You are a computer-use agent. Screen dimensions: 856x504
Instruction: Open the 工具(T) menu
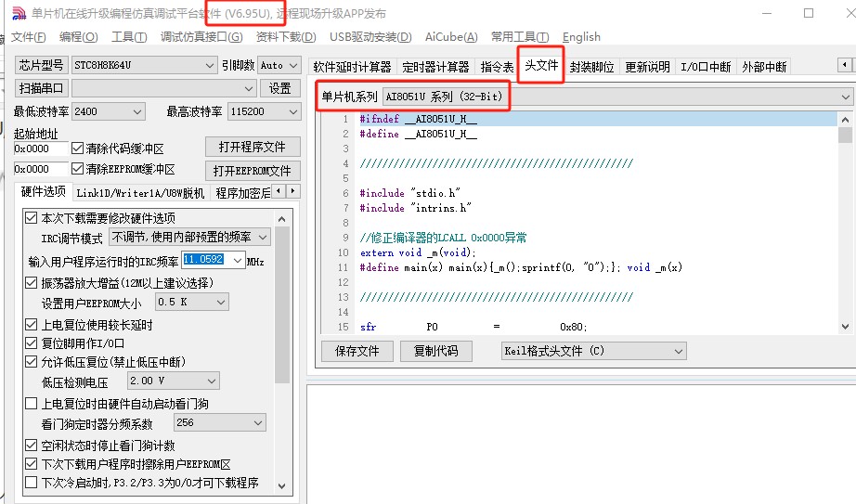click(129, 37)
